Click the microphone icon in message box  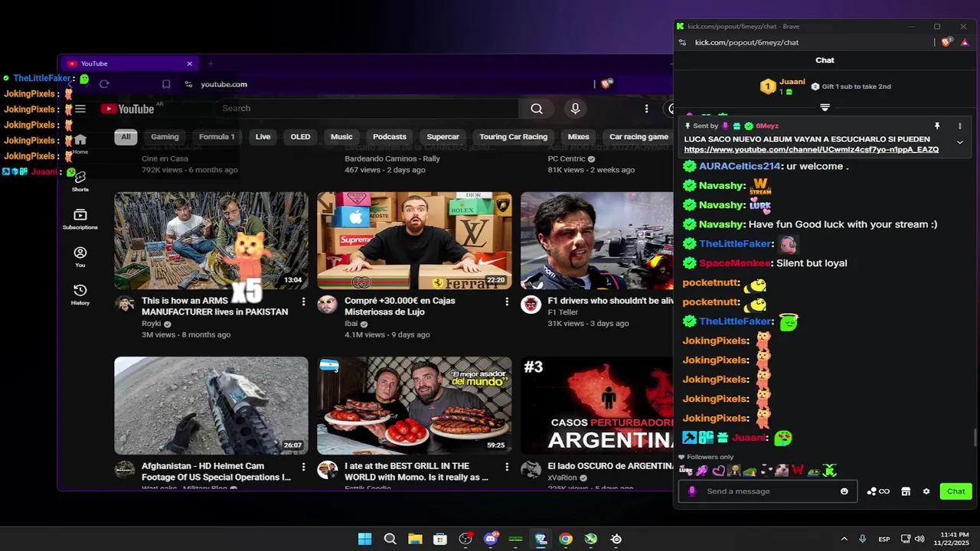(692, 491)
